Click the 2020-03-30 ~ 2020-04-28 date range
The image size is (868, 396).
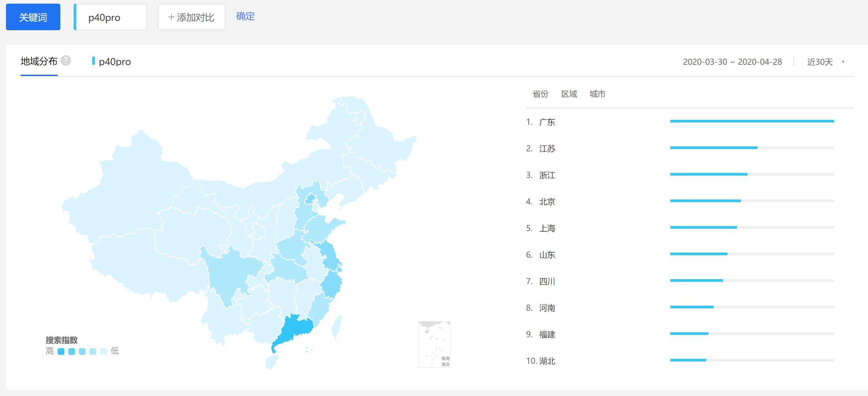[732, 62]
